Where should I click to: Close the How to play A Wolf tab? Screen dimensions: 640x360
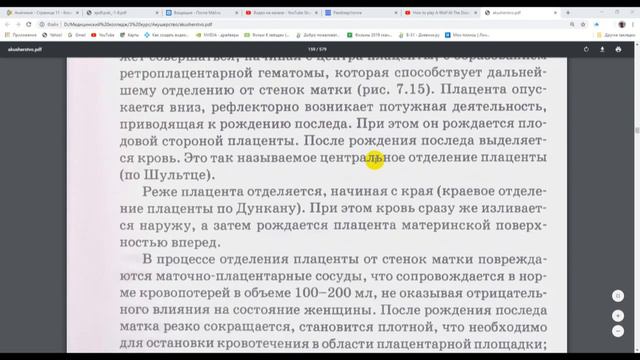[x=476, y=13]
